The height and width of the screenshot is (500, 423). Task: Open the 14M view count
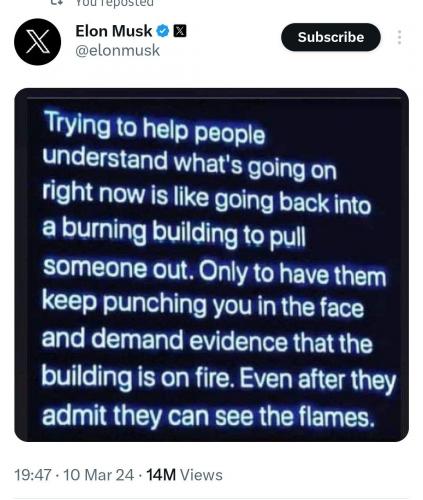point(161,475)
